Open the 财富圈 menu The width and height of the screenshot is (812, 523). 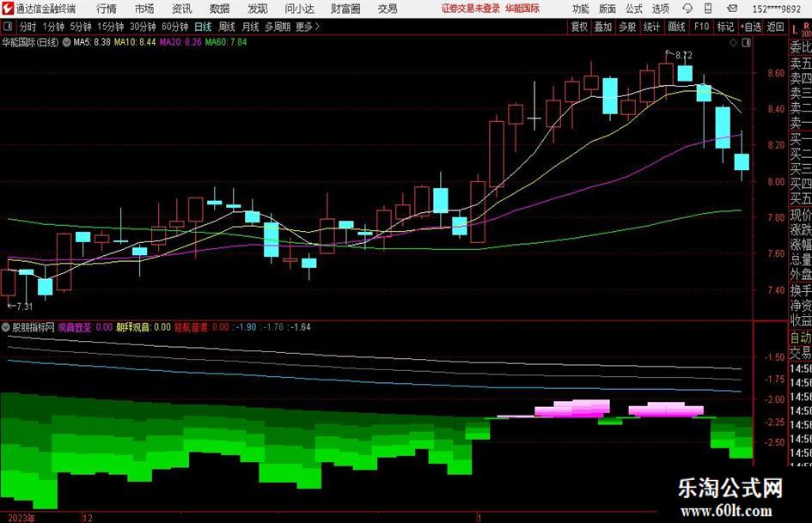click(346, 9)
